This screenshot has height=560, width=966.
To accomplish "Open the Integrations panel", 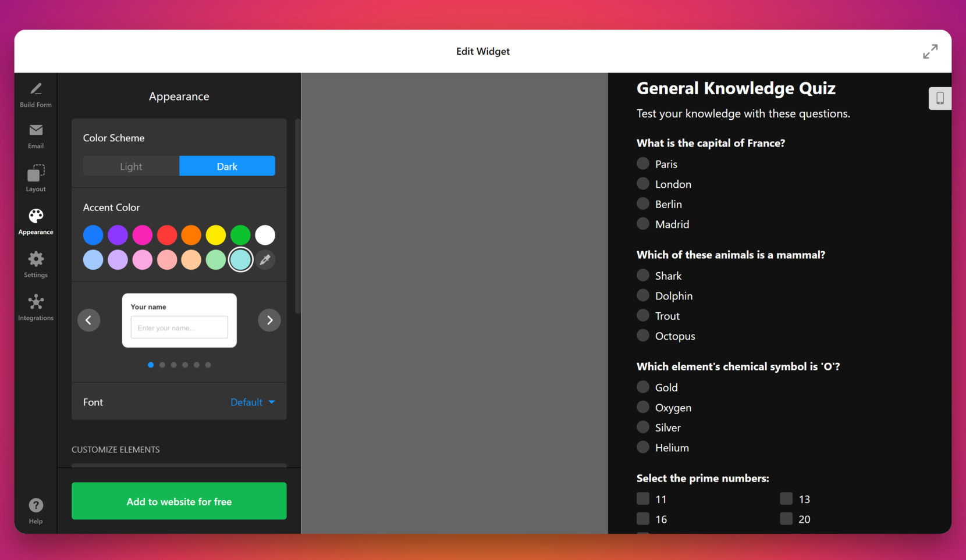I will 35,306.
